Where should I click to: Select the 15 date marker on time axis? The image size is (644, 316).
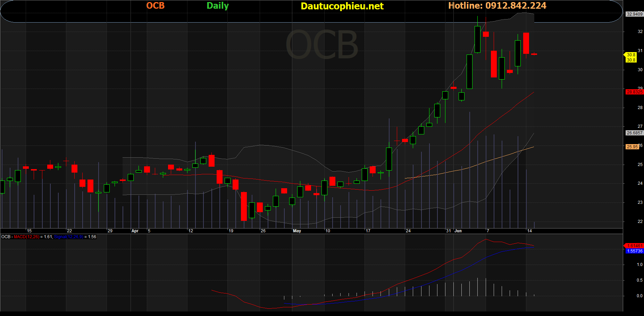29,231
